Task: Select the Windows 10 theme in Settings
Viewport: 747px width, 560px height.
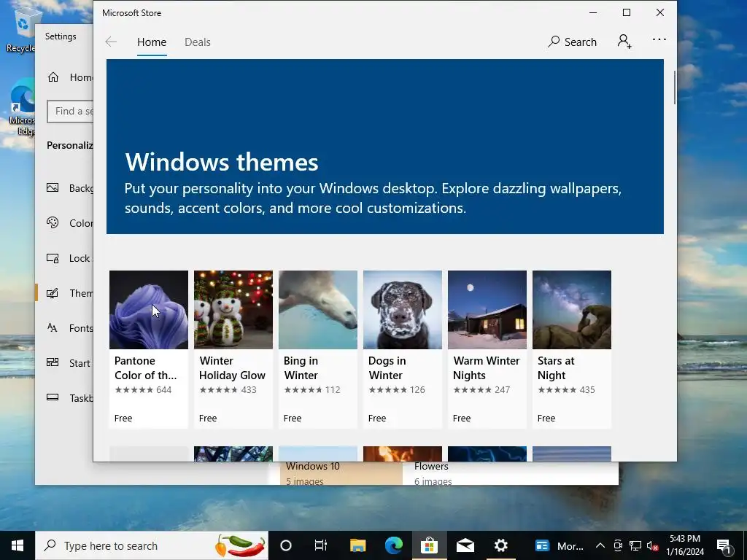Action: click(x=341, y=473)
